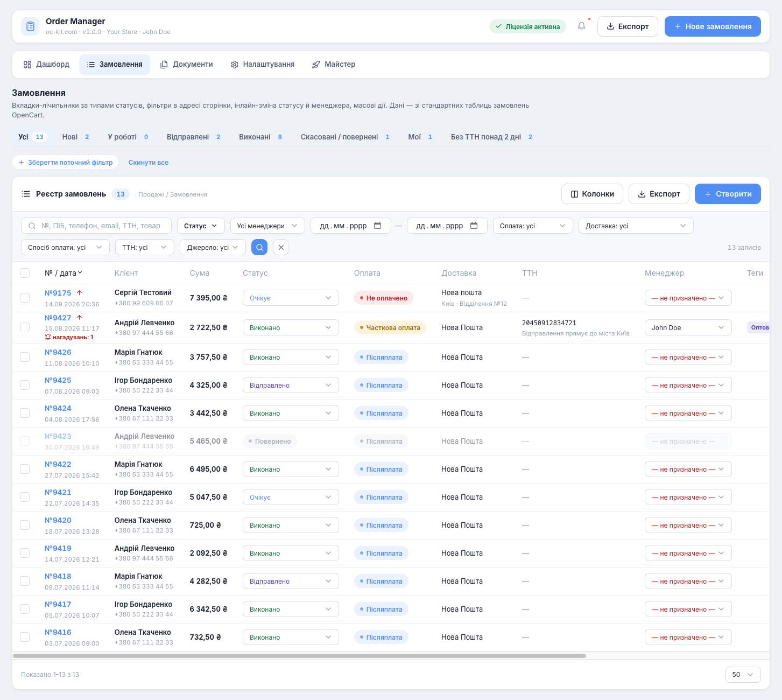782x700 pixels.
Task: Select the header checkbox for all orders
Action: coord(25,273)
